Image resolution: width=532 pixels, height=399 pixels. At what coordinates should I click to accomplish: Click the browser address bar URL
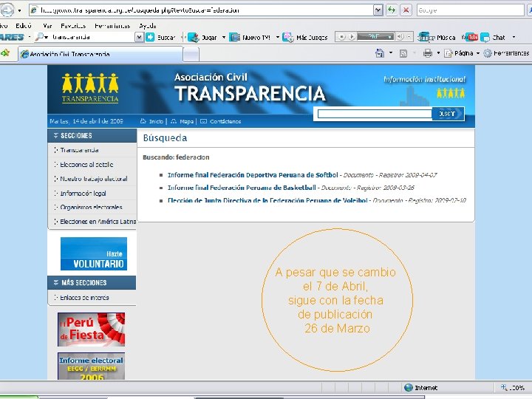click(201, 10)
